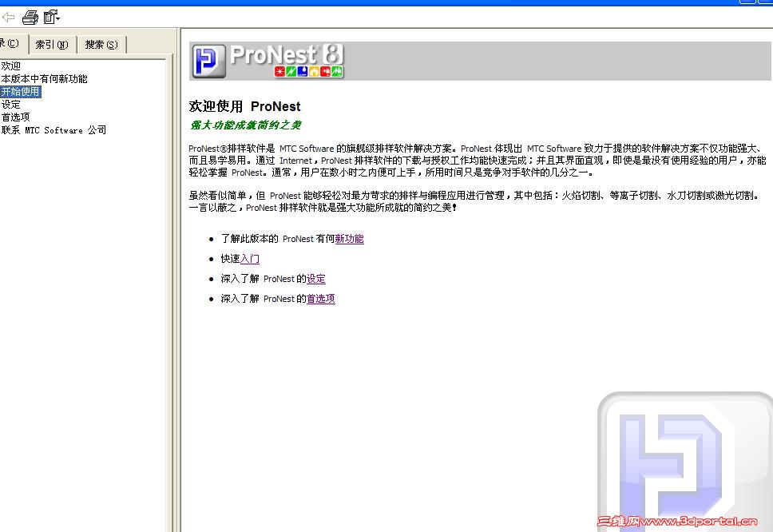The height and width of the screenshot is (532, 773).
Task: Select the highlighted 开始使用 topic
Action: point(21,92)
